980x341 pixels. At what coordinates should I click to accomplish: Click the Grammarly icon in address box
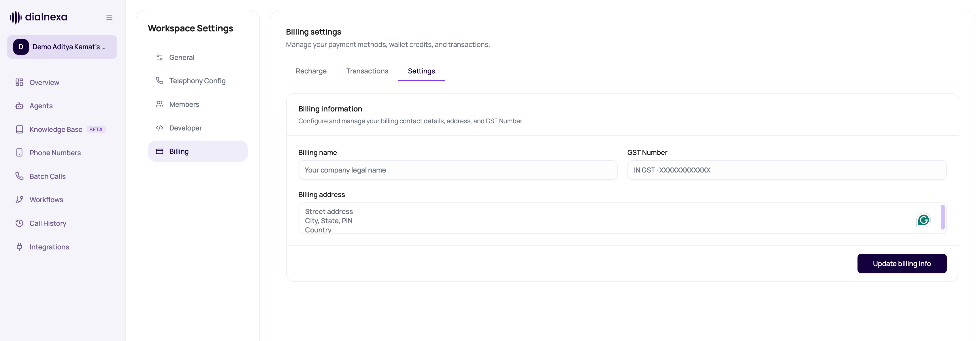(923, 220)
